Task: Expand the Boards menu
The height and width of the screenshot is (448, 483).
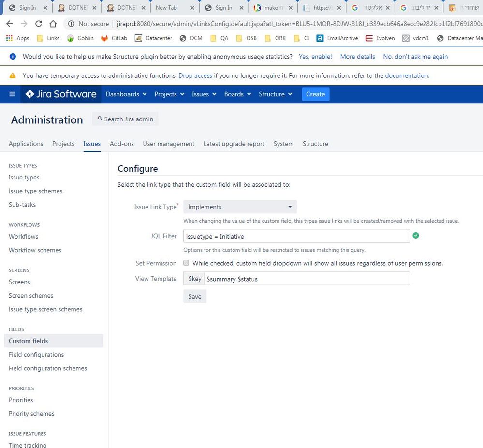Action: pyautogui.click(x=237, y=94)
